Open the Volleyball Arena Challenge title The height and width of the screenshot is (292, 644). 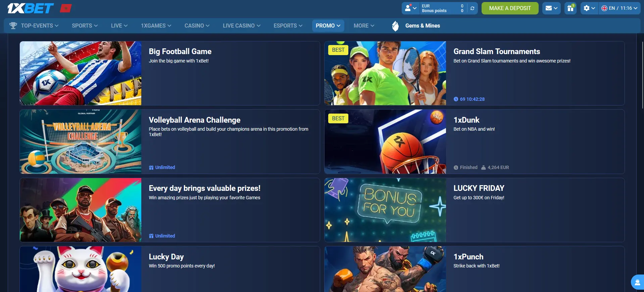click(195, 120)
